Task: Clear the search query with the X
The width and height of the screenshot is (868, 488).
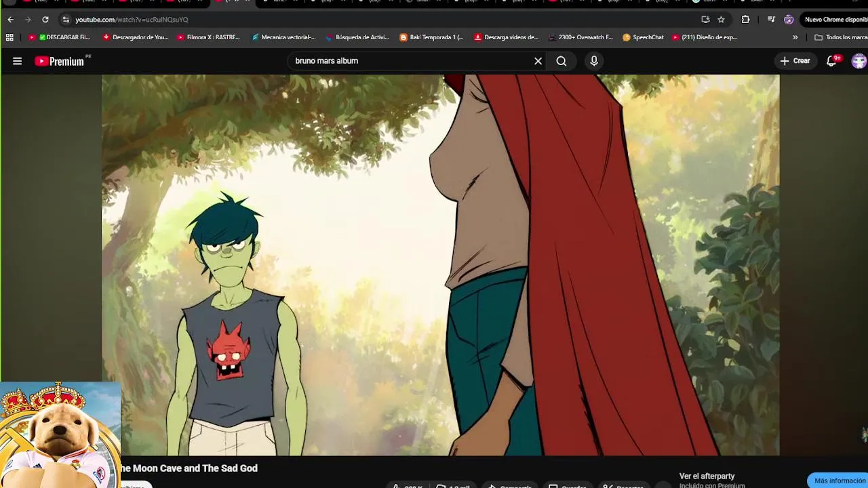Action: point(538,61)
